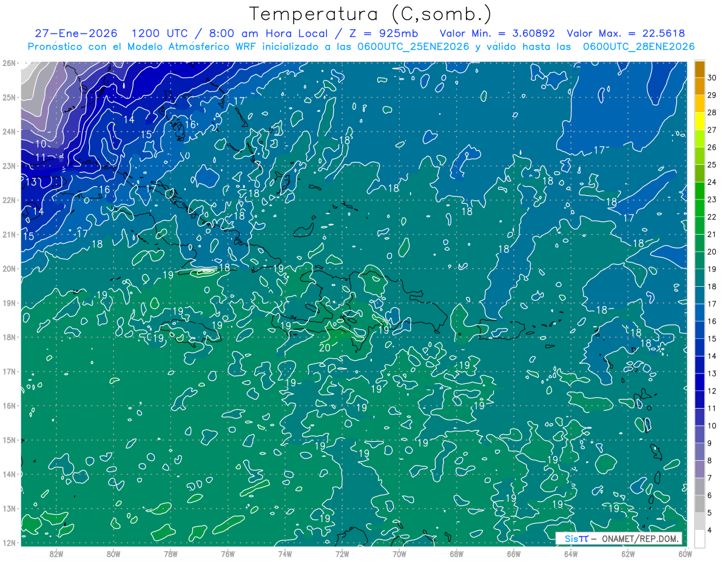
Task: Click the "Valor Max. = 22.5618" readout
Action: [626, 33]
